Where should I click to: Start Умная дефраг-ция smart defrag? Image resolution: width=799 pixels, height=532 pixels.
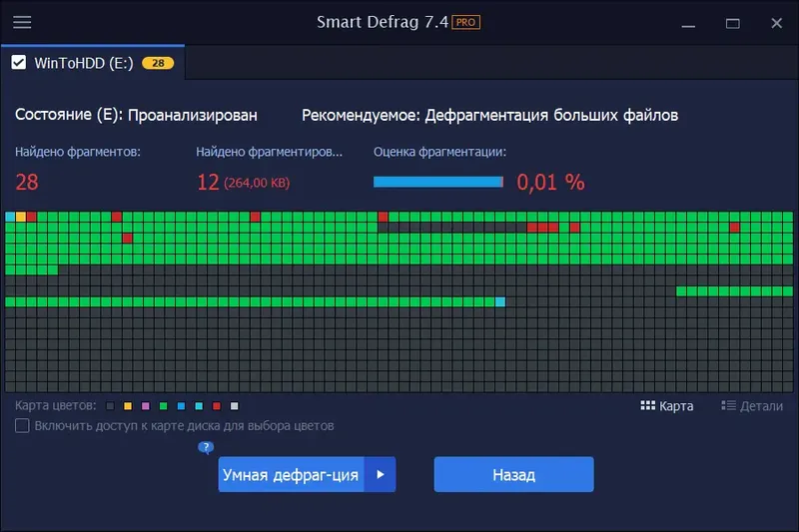click(x=291, y=474)
